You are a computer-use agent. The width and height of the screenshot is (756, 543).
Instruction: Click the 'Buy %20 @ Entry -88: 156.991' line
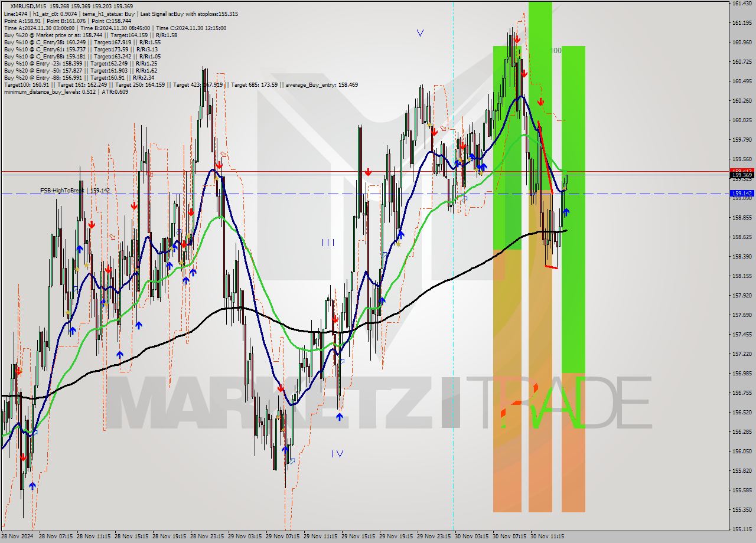(79, 77)
